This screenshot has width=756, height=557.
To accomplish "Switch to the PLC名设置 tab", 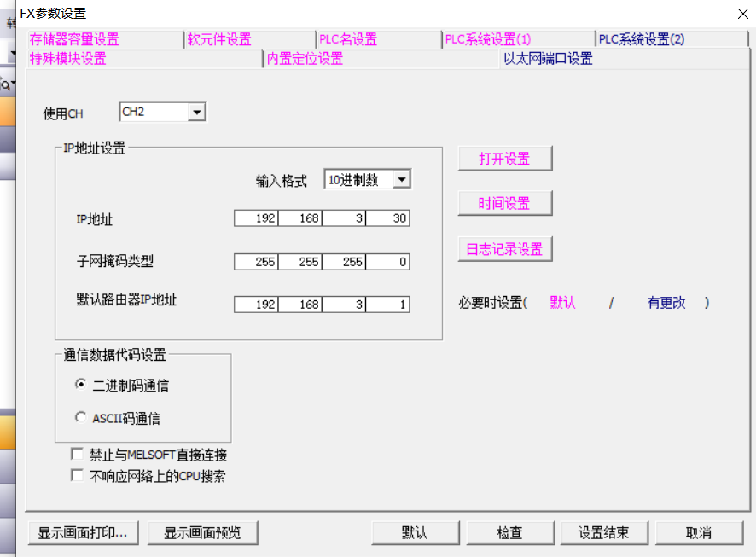I will 348,39.
